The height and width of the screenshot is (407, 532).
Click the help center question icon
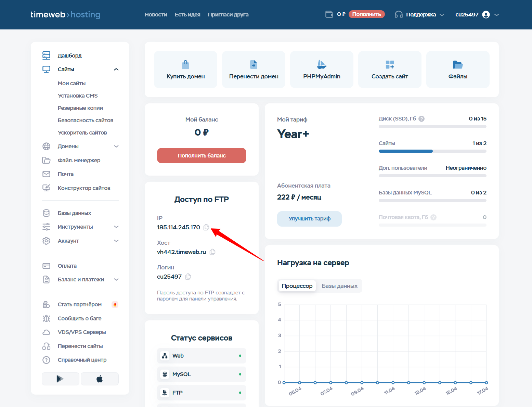pyautogui.click(x=46, y=360)
